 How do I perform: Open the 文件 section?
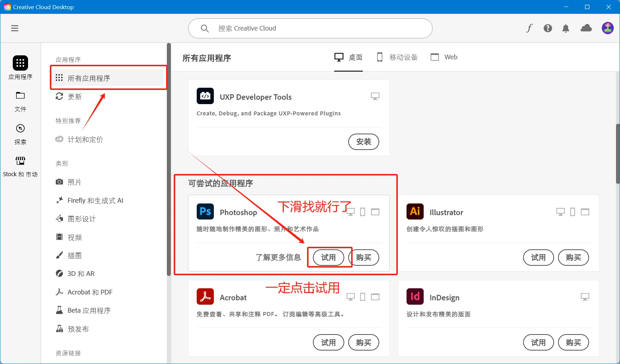pyautogui.click(x=20, y=102)
